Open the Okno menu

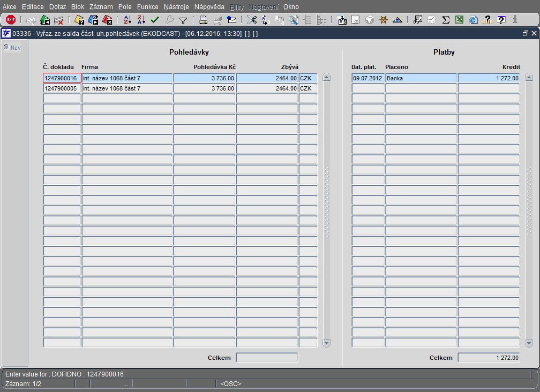tap(291, 7)
